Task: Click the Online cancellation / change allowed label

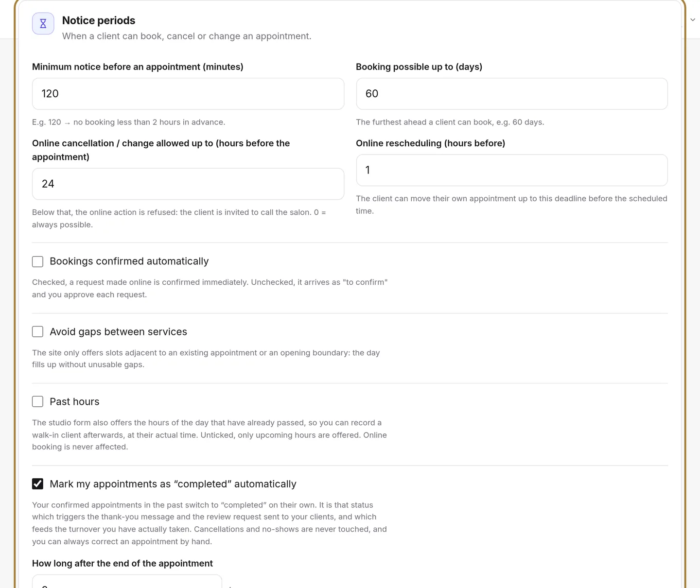Action: tap(161, 150)
